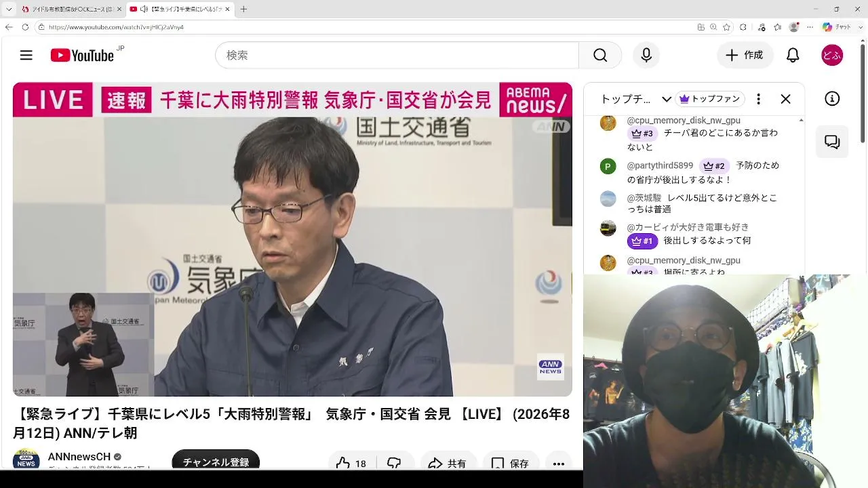Image resolution: width=868 pixels, height=488 pixels.
Task: Open browser settings and more menu
Action: click(810, 27)
